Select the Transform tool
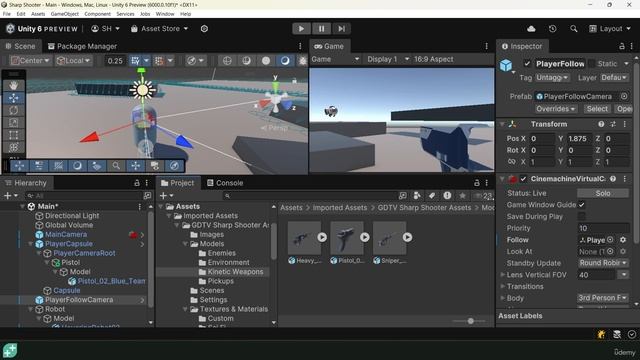Viewport: 640px width, 360px height. tap(13, 147)
